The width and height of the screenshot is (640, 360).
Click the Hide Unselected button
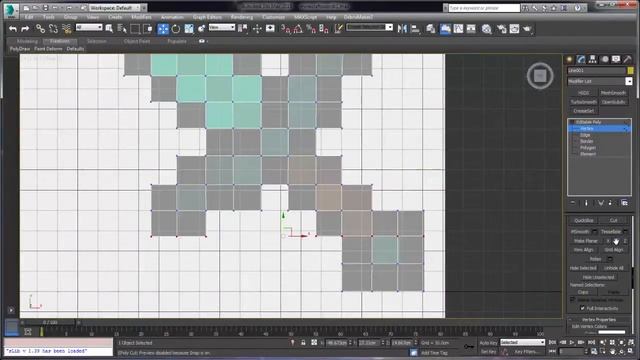point(598,277)
